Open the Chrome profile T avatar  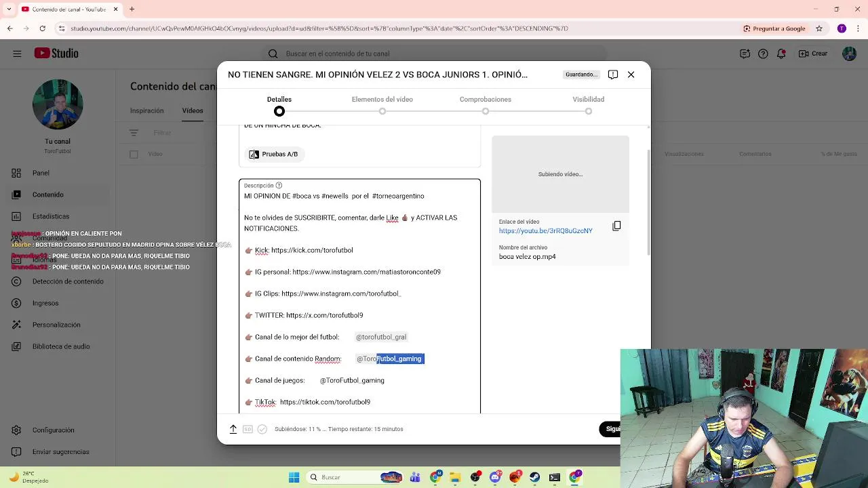tap(842, 28)
